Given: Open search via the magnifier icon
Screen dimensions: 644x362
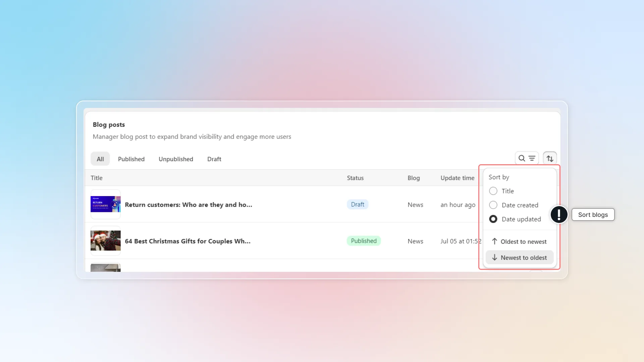Looking at the screenshot, I should pyautogui.click(x=522, y=158).
